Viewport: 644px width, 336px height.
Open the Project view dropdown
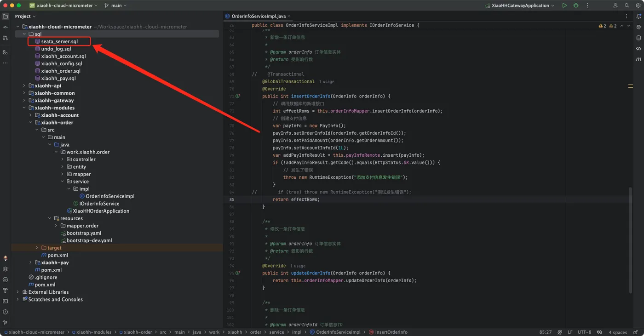point(25,16)
